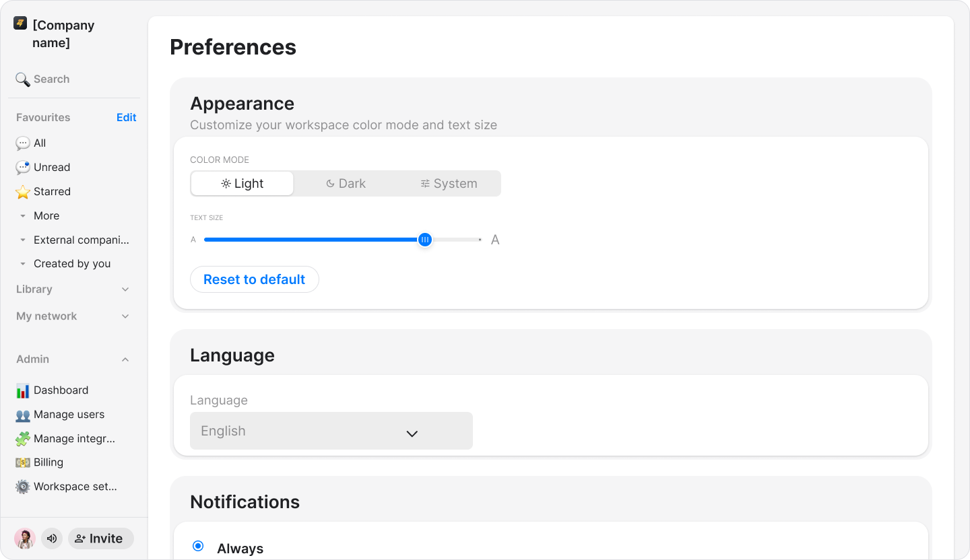Expand the Library section

pos(73,289)
